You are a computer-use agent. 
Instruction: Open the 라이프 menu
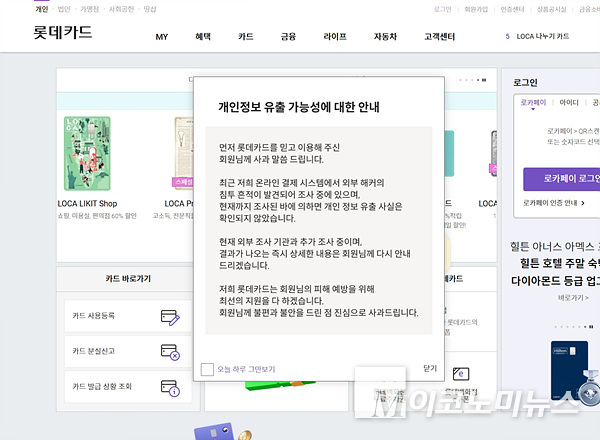pos(335,36)
